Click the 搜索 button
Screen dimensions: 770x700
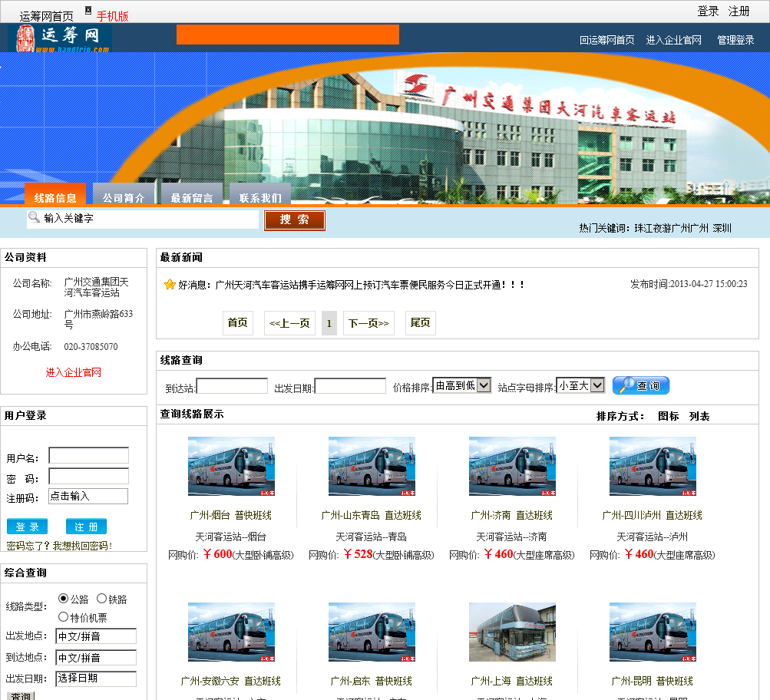click(x=295, y=220)
